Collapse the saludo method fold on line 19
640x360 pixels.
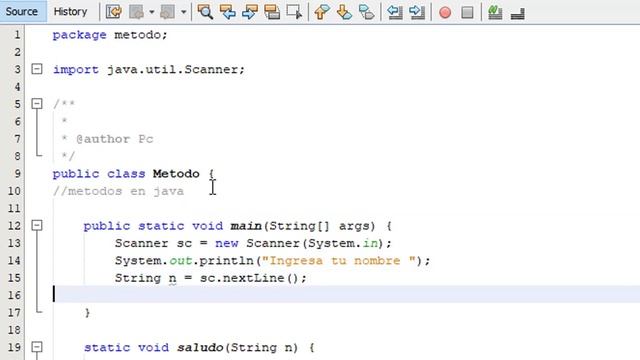(37, 347)
